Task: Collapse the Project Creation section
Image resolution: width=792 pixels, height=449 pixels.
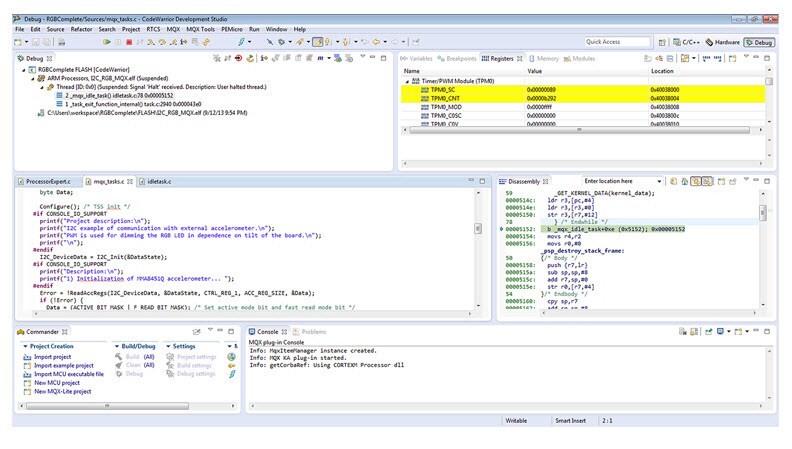Action: [23, 346]
